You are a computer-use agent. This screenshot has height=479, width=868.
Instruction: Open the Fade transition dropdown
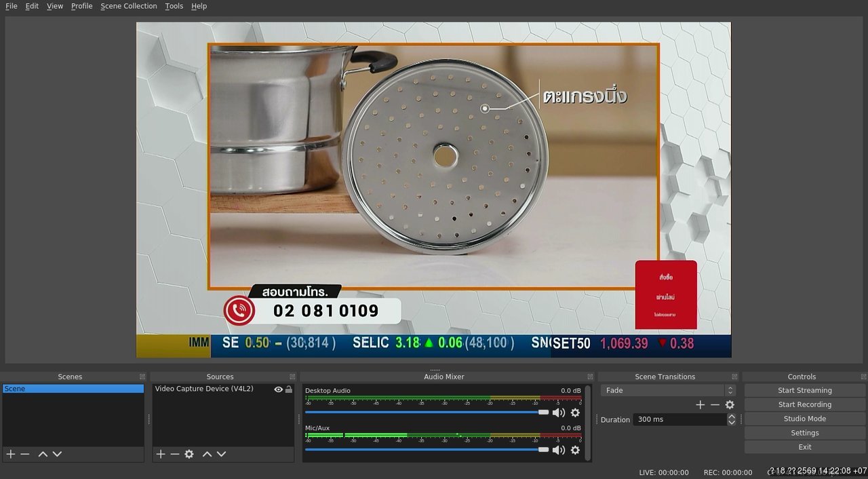point(668,390)
